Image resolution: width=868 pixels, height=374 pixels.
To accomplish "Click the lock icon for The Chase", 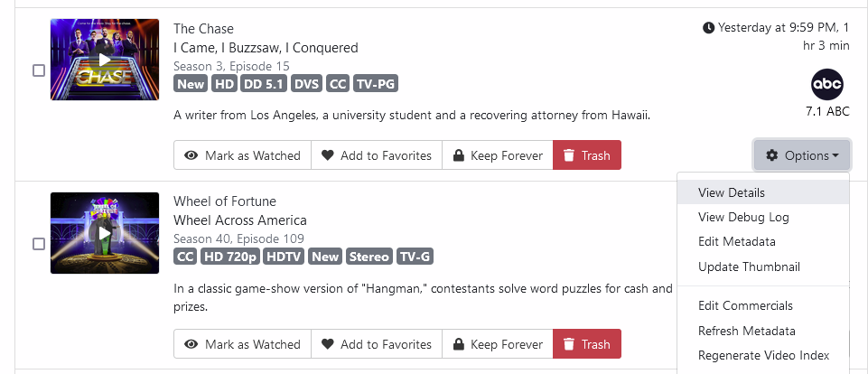I will point(459,155).
